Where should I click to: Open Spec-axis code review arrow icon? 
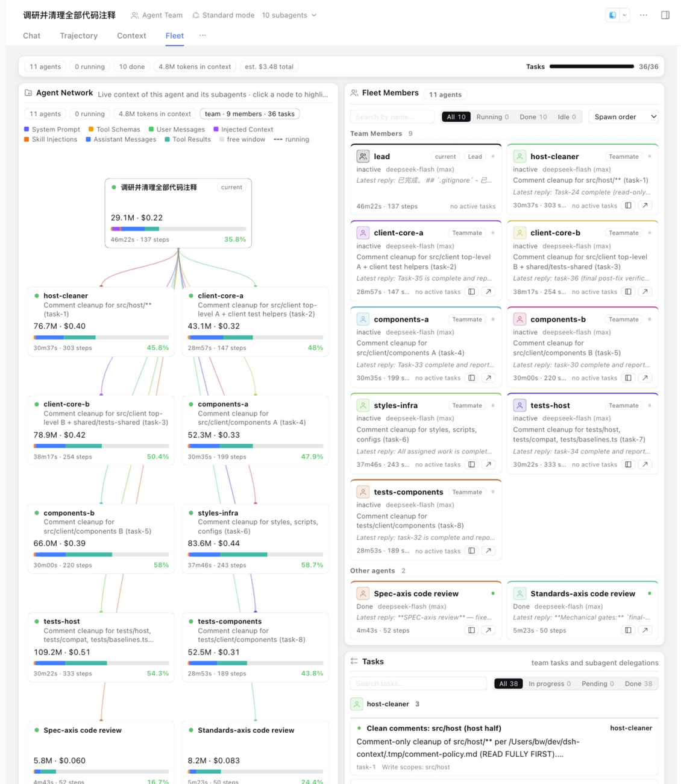tap(489, 630)
